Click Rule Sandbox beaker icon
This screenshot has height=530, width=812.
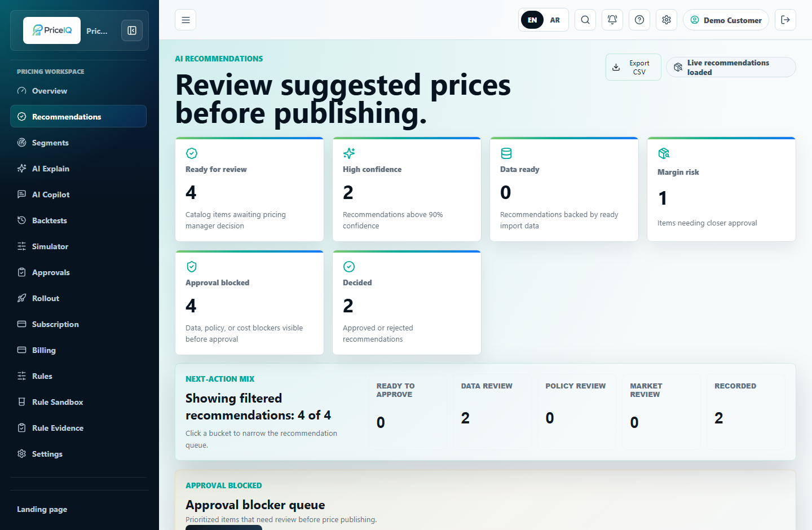pos(22,402)
